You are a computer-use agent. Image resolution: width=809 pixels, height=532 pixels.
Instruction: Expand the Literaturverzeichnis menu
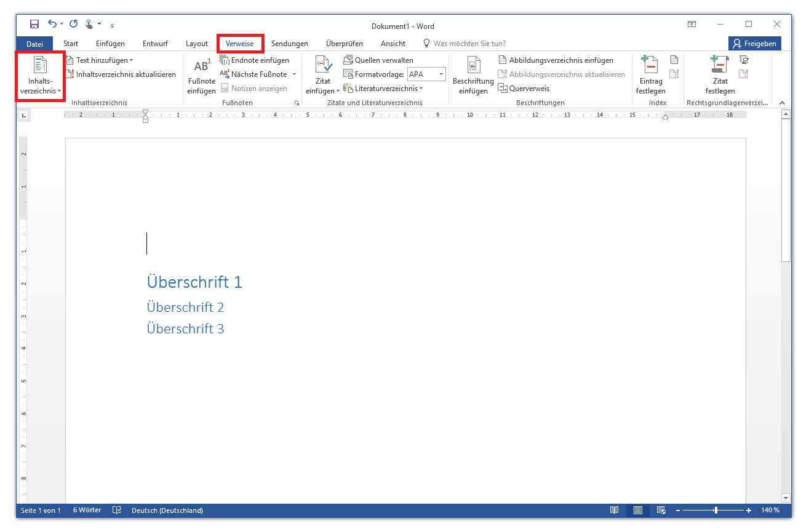click(x=383, y=89)
